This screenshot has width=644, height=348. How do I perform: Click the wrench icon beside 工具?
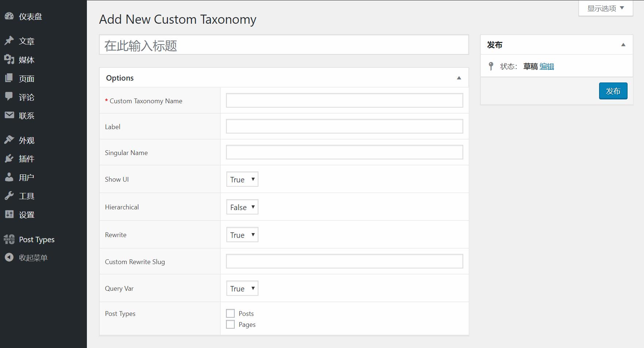click(x=9, y=196)
